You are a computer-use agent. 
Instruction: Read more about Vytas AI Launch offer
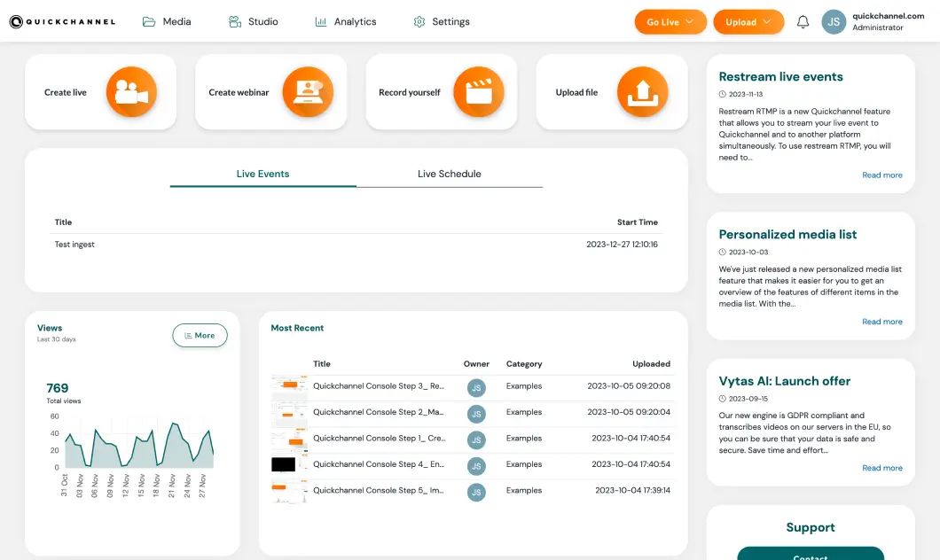[881, 468]
